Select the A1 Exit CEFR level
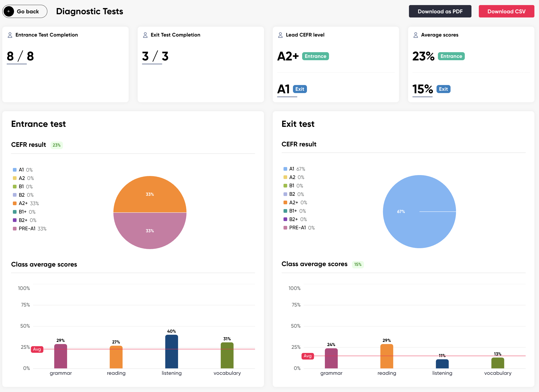The width and height of the screenshot is (539, 392). (x=284, y=89)
